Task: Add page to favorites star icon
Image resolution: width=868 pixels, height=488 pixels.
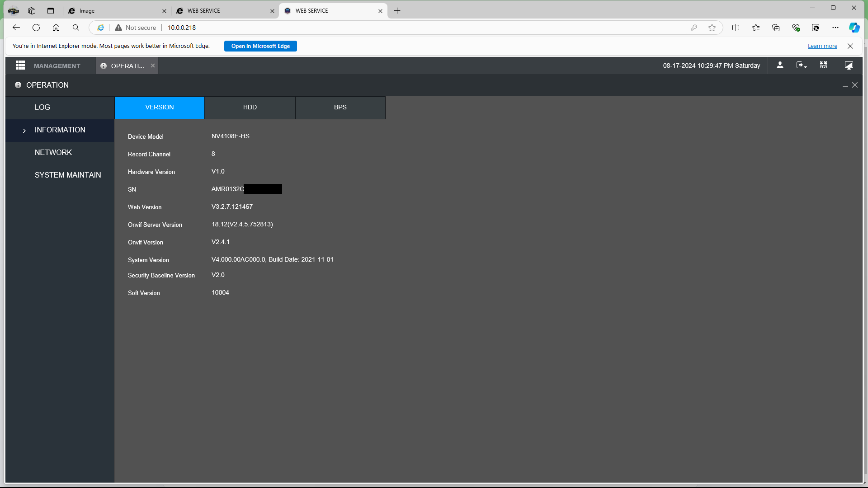Action: (x=712, y=28)
